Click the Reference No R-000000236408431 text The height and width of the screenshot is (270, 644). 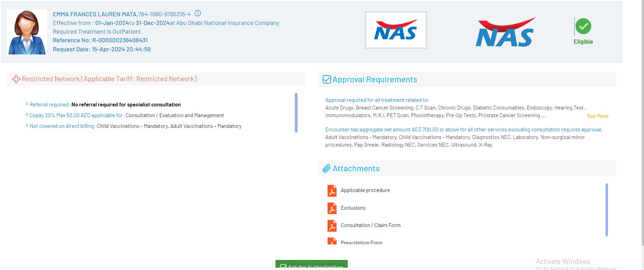pyautogui.click(x=100, y=40)
